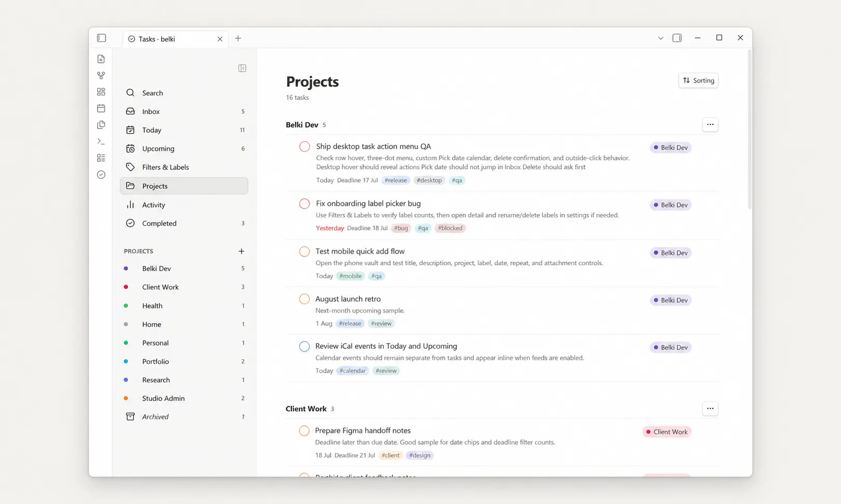Click the Client Work section heading
Image resolution: width=841 pixels, height=504 pixels.
pyautogui.click(x=306, y=409)
